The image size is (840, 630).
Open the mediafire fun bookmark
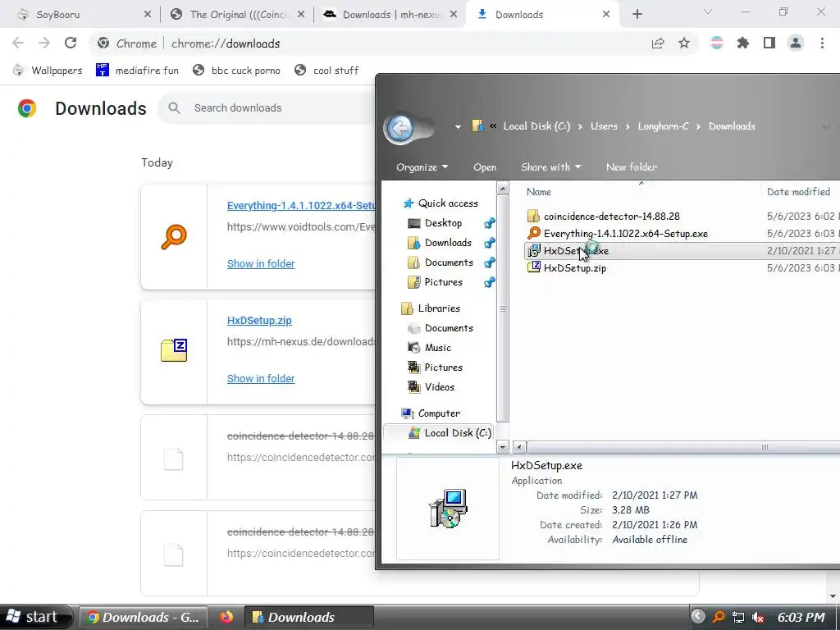pos(137,71)
